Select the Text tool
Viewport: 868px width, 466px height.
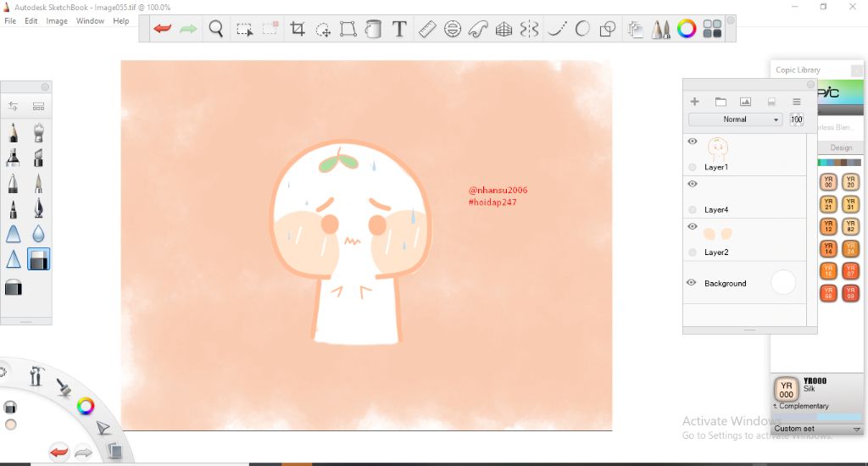pyautogui.click(x=399, y=28)
